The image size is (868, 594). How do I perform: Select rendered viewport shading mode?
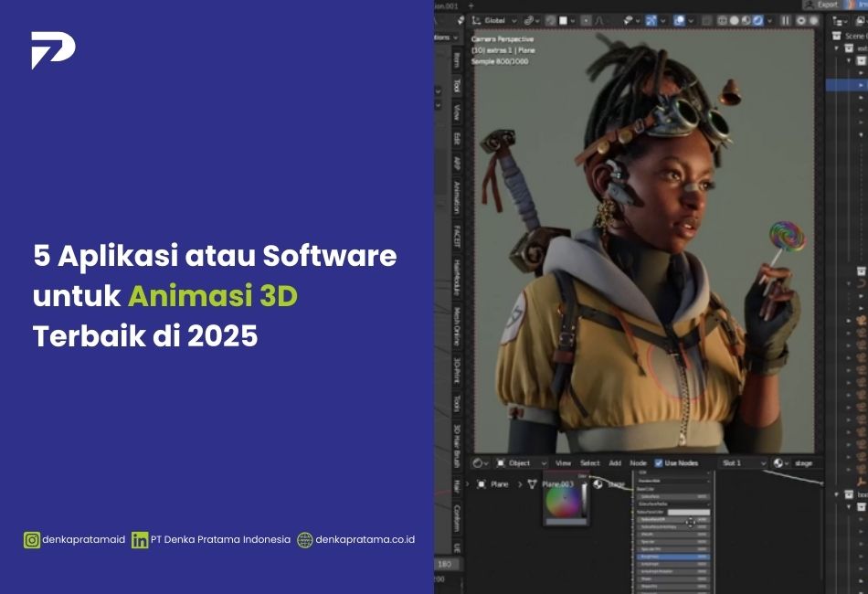click(758, 20)
